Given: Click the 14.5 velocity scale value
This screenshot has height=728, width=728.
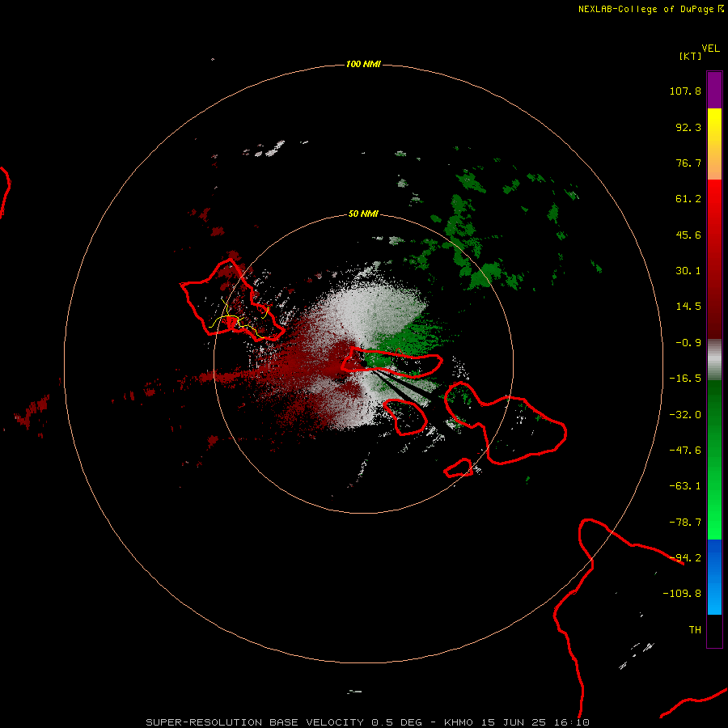Looking at the screenshot, I should (688, 307).
